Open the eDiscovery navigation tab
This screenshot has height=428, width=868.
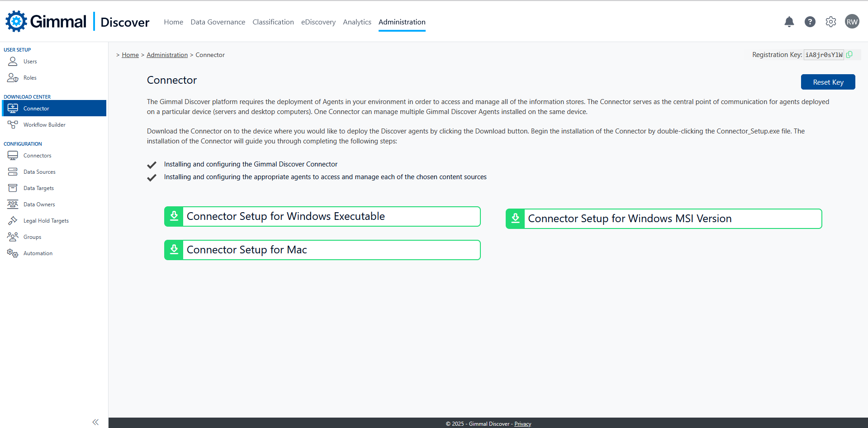coord(318,22)
